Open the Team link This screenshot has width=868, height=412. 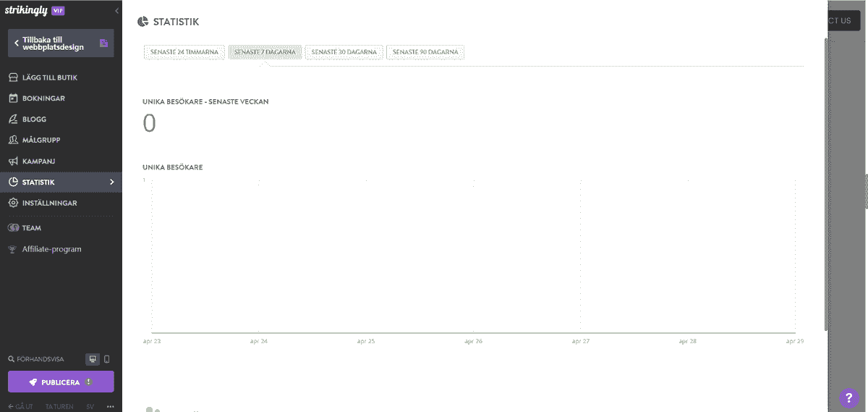point(32,228)
